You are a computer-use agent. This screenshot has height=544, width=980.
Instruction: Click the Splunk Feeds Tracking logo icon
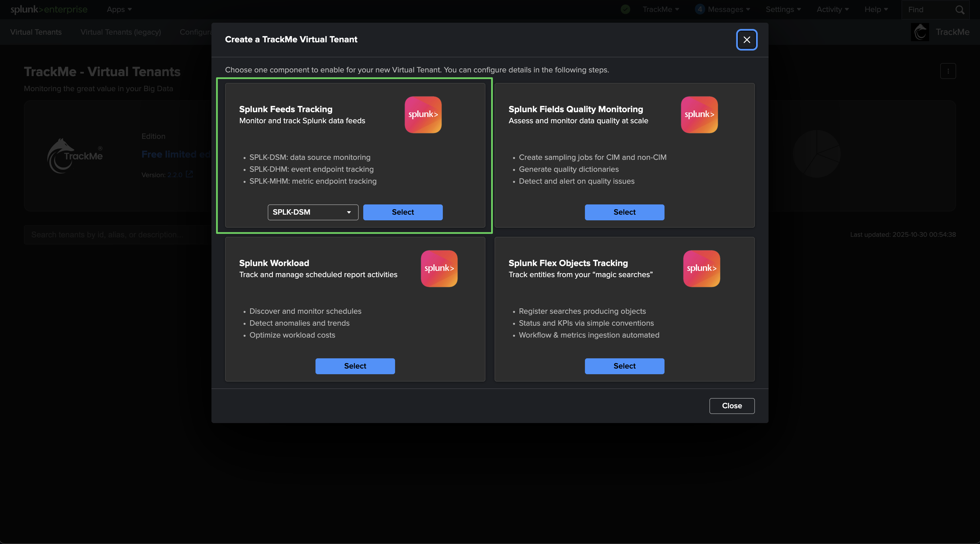click(423, 114)
